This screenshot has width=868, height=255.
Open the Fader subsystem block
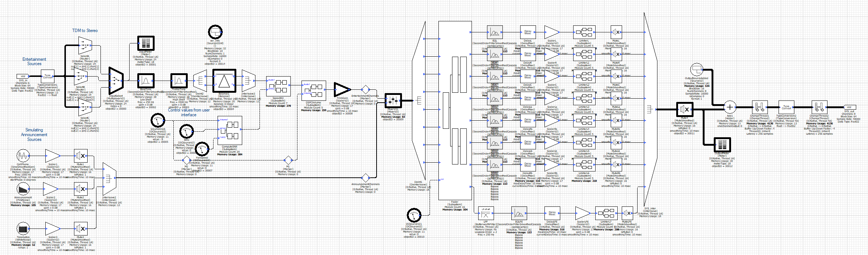tap(455, 110)
